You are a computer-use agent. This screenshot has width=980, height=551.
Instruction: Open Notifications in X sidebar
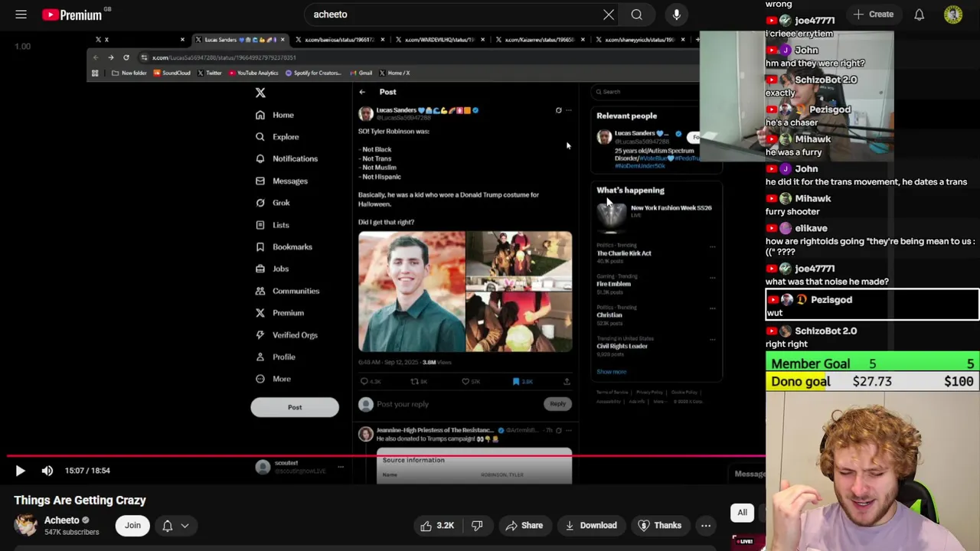[x=286, y=159]
